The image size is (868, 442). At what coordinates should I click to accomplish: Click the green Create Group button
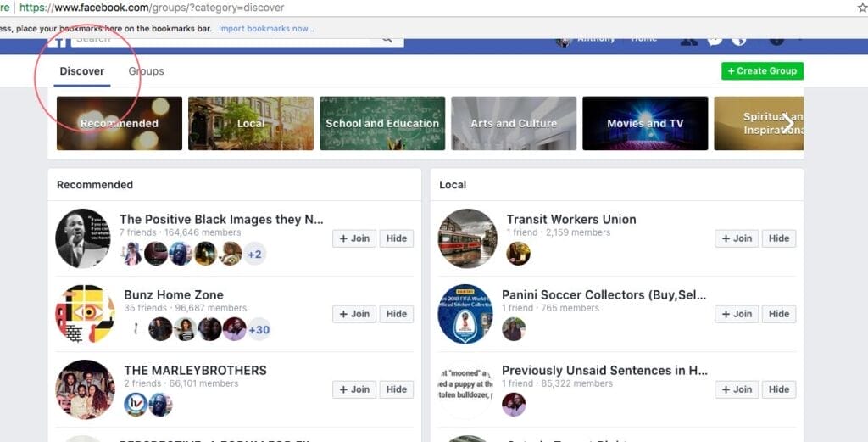(762, 71)
